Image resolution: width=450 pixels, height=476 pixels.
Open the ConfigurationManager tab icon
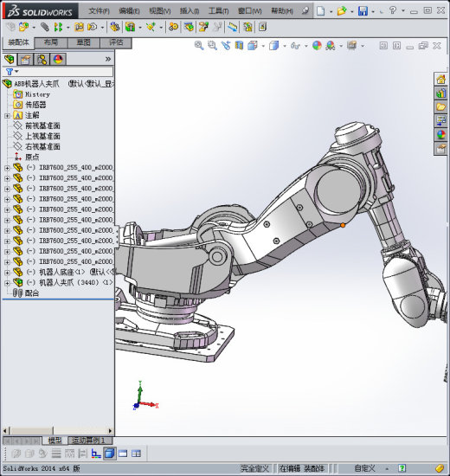pyautogui.click(x=42, y=59)
